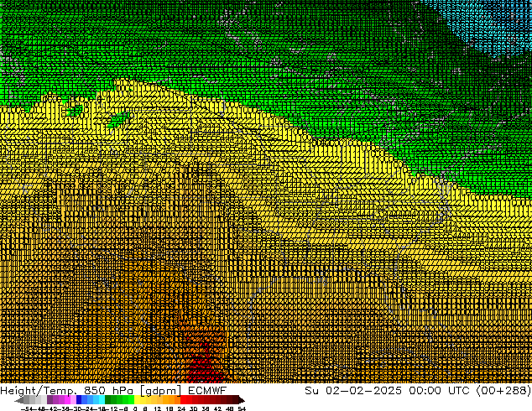This screenshot has width=532, height=411.
Task: Click the '24' label on the legend scale
Action: click(181, 408)
